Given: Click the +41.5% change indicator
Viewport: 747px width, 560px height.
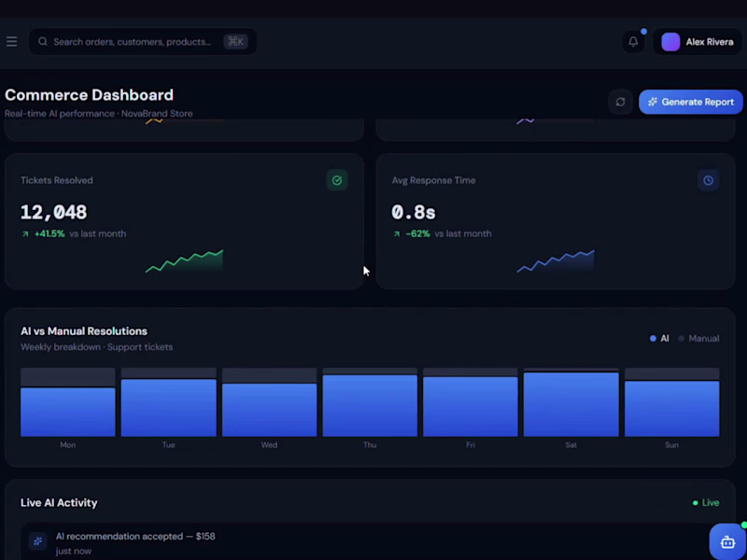Looking at the screenshot, I should 49,234.
